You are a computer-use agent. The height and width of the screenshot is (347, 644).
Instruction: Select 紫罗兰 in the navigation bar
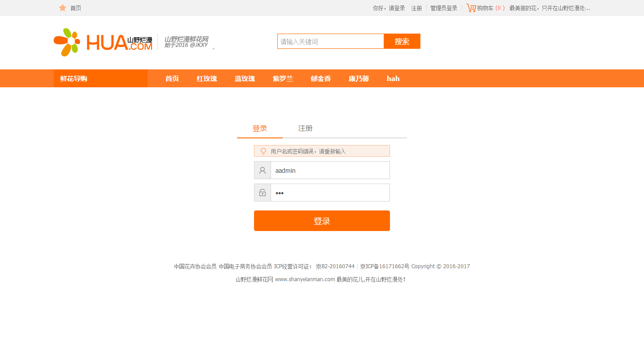coord(283,78)
